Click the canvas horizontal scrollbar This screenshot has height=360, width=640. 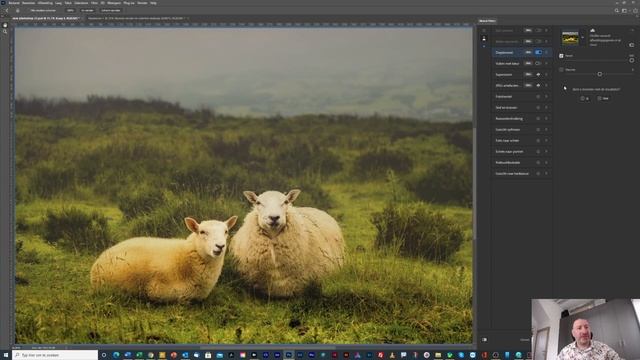coord(267,347)
